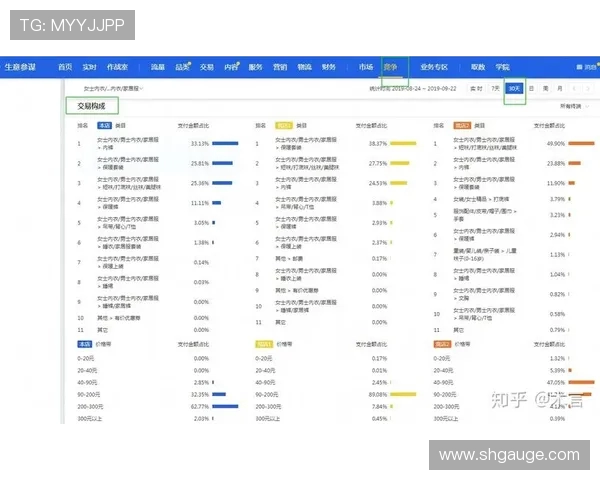The image size is (600, 480).
Task: Select 实时 time range button
Action: tap(477, 88)
